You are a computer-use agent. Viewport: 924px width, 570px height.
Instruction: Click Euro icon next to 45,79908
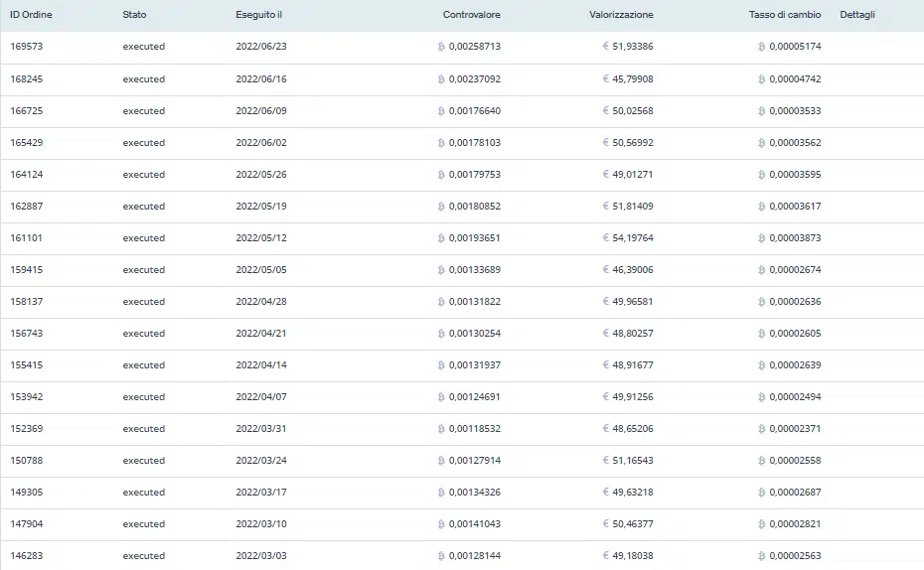pos(605,79)
